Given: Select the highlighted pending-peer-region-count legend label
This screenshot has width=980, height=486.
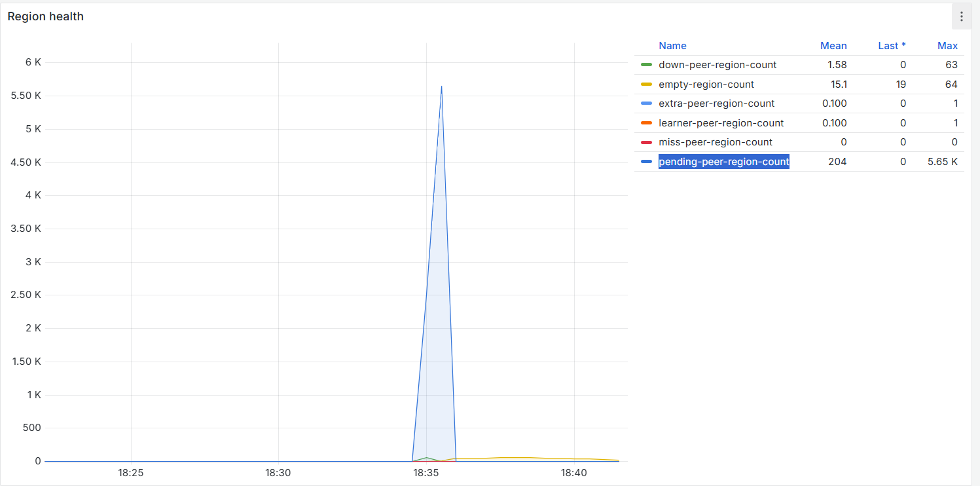Looking at the screenshot, I should pos(723,162).
